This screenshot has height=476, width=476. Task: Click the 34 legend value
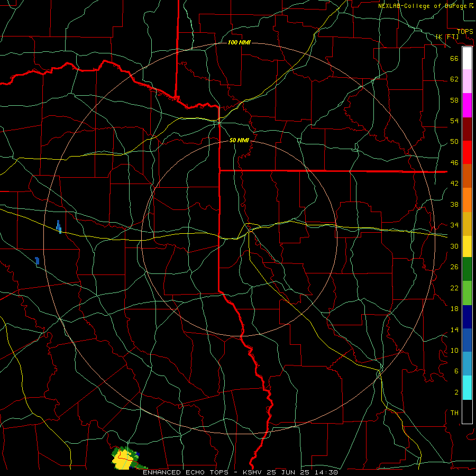454,225
